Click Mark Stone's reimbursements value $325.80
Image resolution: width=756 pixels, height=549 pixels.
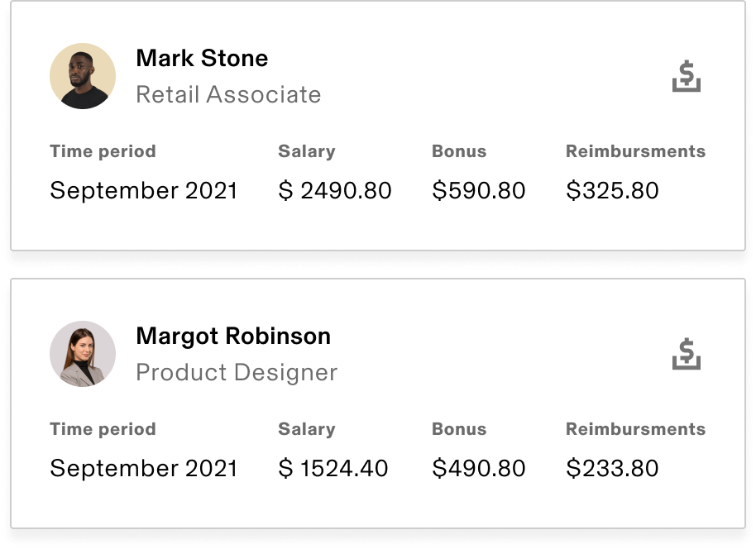613,191
